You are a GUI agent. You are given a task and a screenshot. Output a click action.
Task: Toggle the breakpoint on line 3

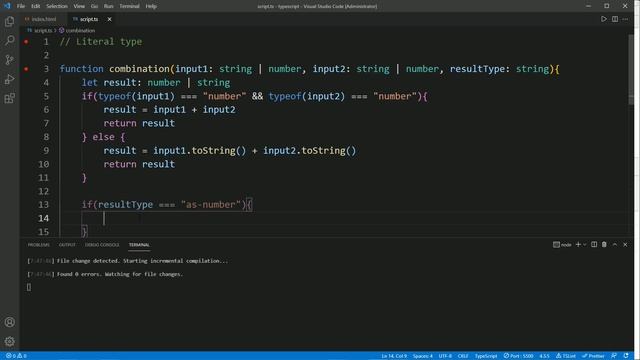(26, 69)
